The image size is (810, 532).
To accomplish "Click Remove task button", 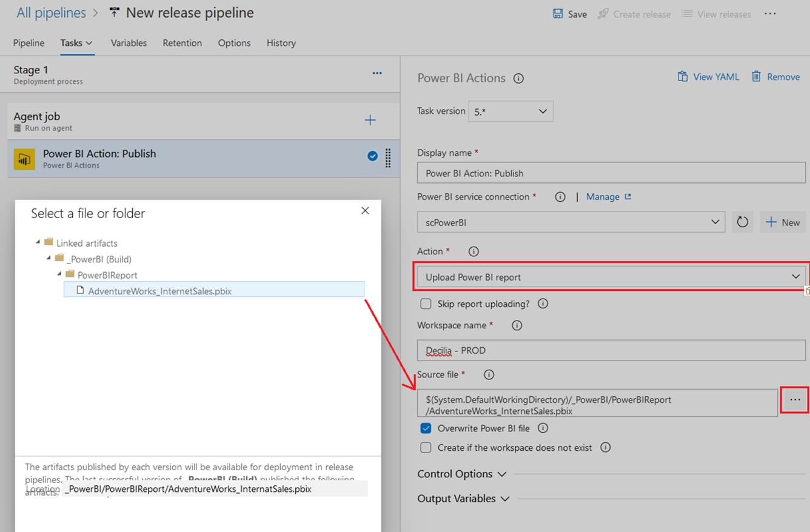I will (775, 77).
